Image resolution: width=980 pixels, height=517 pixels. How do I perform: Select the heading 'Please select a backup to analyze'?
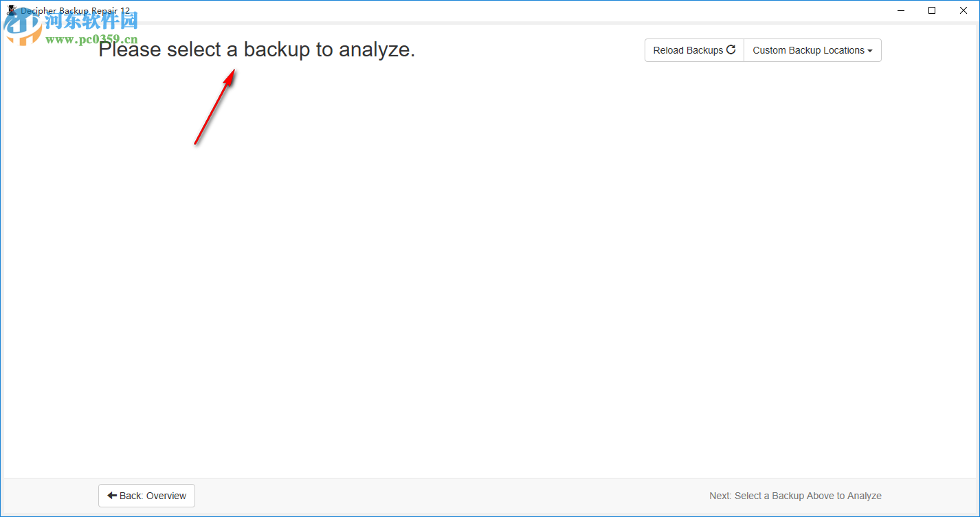pos(256,49)
